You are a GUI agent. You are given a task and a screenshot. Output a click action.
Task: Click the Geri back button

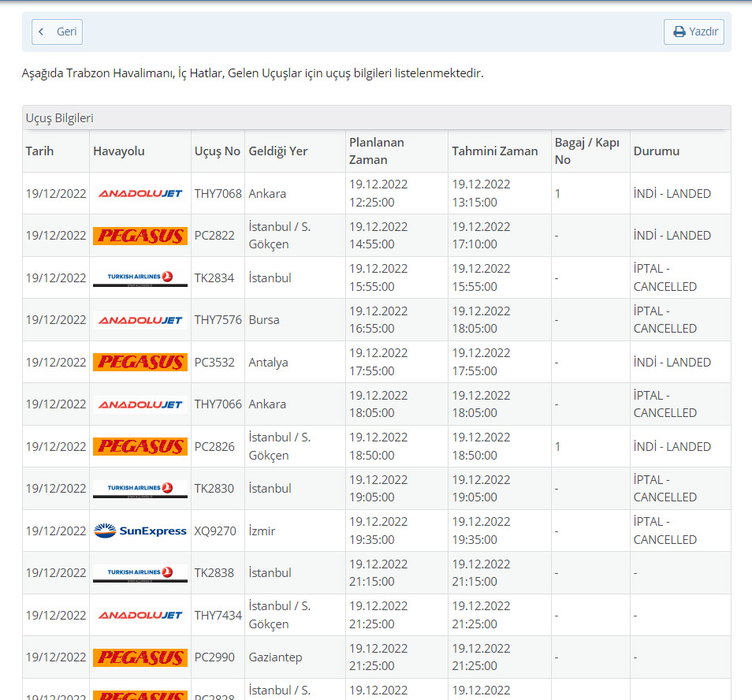click(x=57, y=32)
